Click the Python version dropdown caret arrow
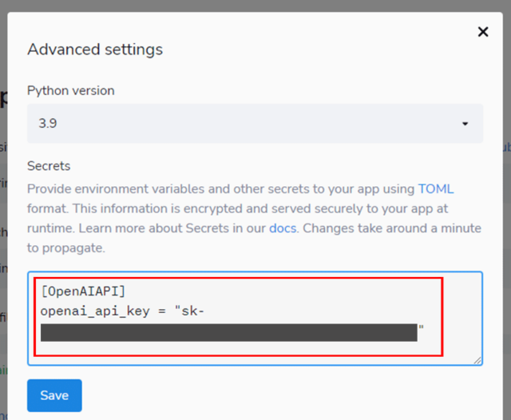 click(465, 124)
